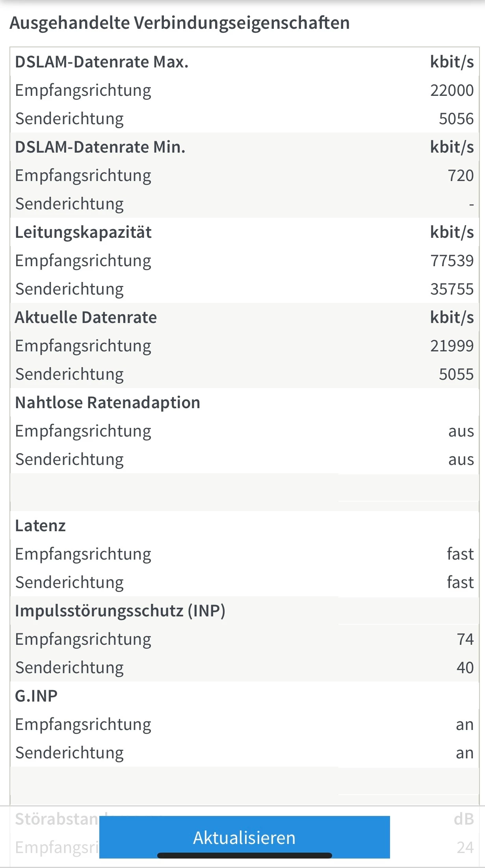485x868 pixels.
Task: Click Empfangsrichtung under the Latenz section
Action: (83, 554)
